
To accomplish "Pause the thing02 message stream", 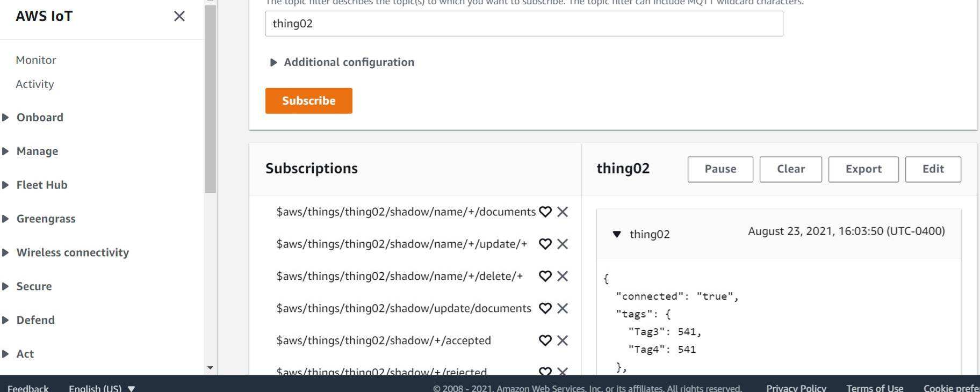I will (720, 169).
